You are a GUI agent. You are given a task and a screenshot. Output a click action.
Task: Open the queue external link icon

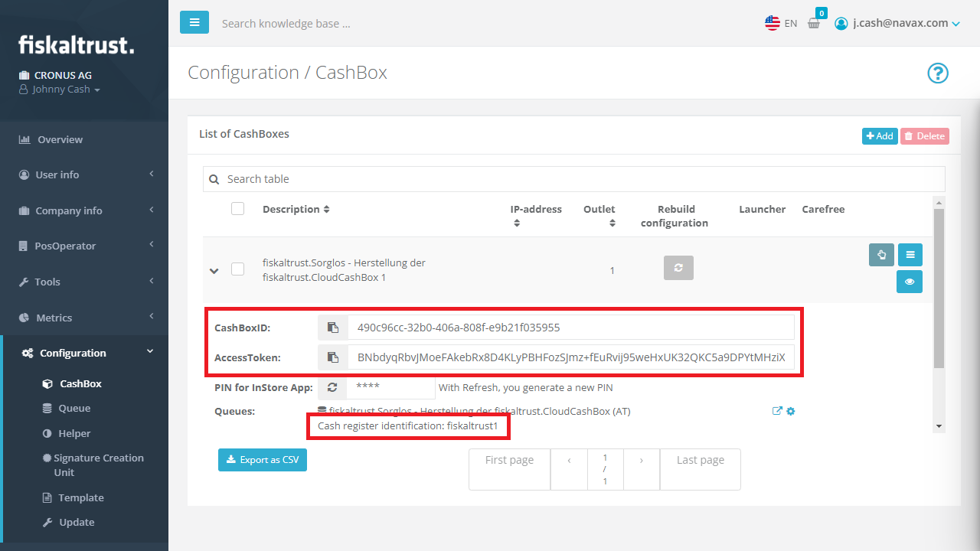point(777,411)
